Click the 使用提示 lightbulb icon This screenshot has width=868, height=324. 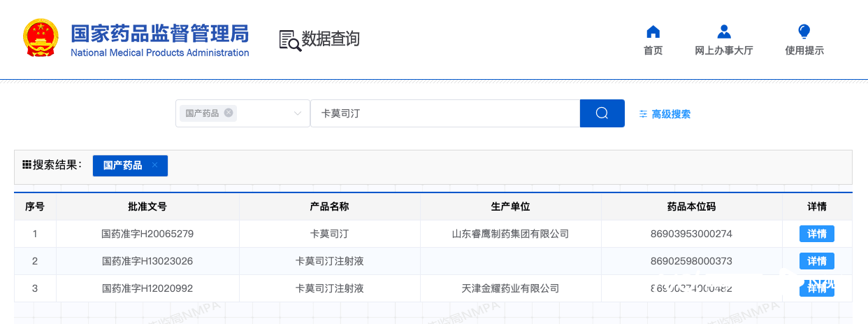coord(804,31)
